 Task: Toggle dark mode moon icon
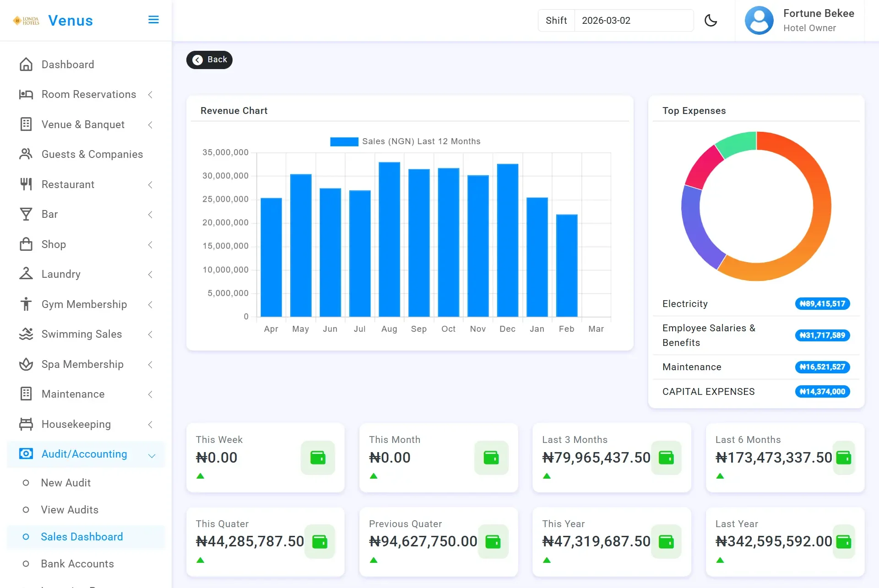click(711, 21)
